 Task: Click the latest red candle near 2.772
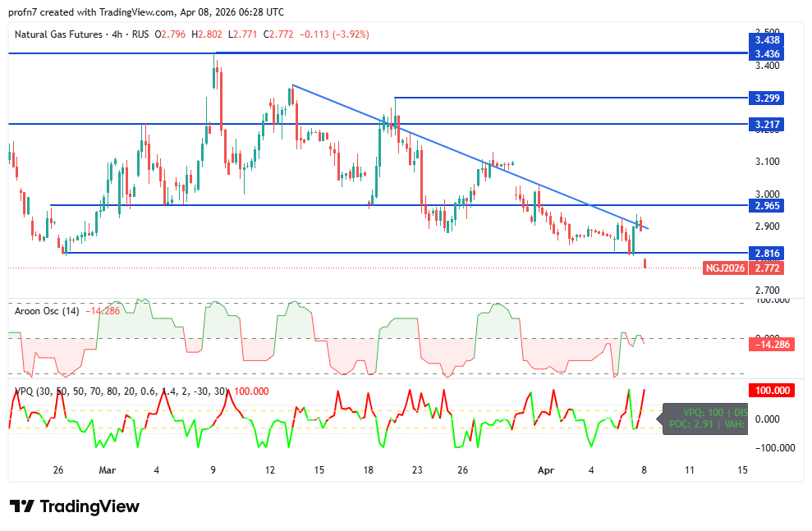coord(645,263)
